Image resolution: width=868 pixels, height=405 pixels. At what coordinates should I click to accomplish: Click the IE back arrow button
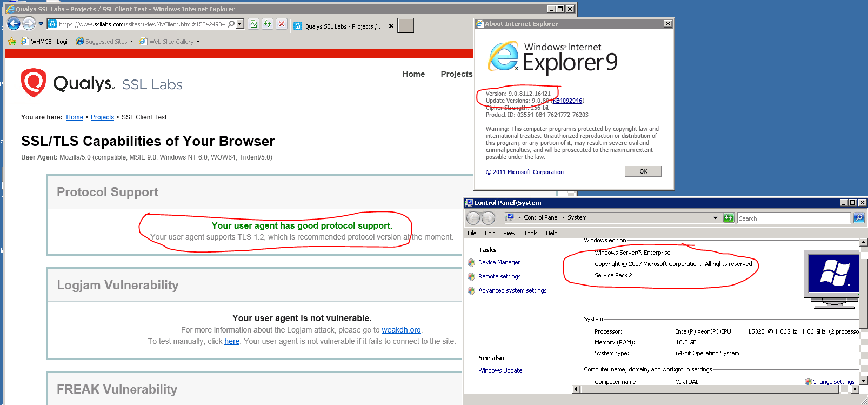click(x=14, y=24)
